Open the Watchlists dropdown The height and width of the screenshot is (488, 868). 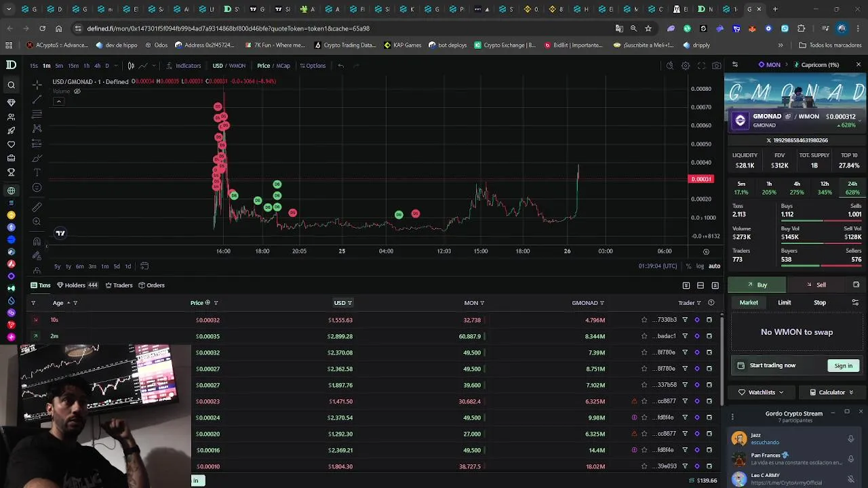coord(761,392)
